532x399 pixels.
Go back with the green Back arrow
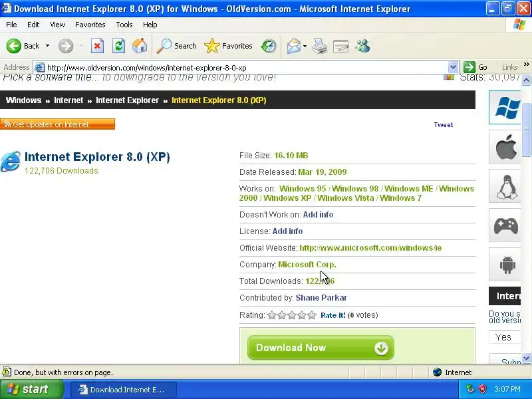(x=14, y=46)
